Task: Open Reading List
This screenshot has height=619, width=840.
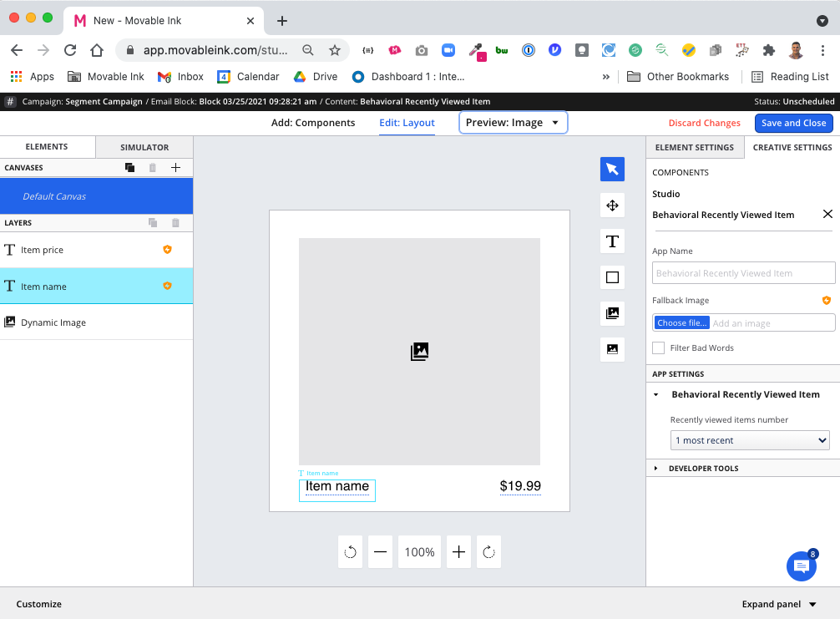Action: point(790,77)
